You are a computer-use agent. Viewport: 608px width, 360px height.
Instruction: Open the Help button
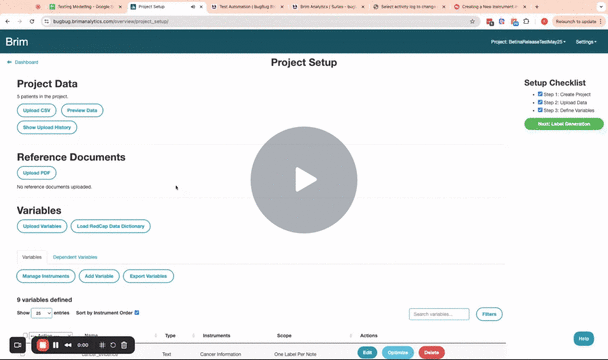(x=584, y=339)
